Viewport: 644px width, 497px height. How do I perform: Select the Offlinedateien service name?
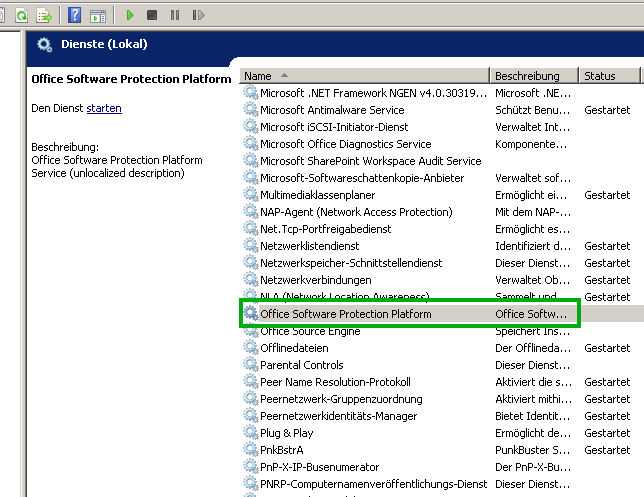pyautogui.click(x=294, y=348)
